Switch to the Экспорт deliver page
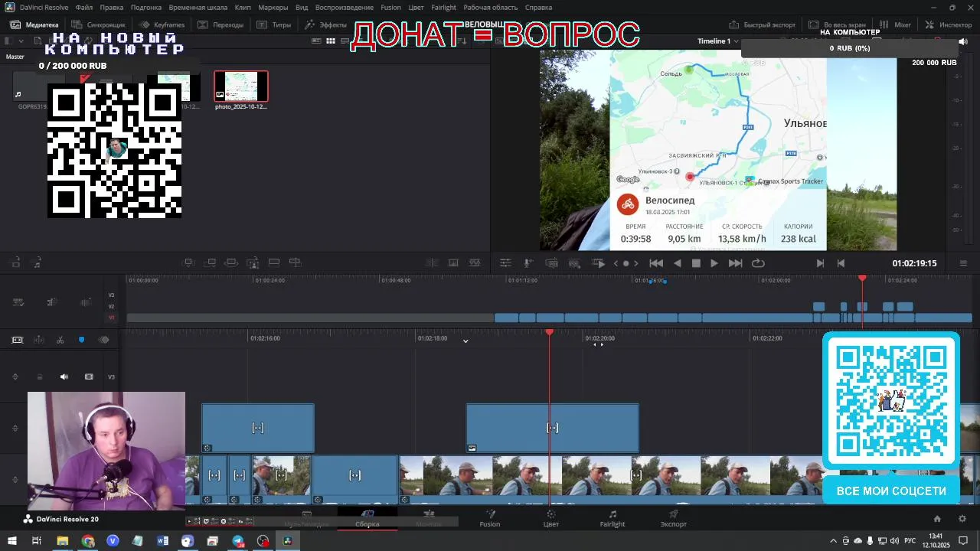The width and height of the screenshot is (980, 551). (x=674, y=519)
